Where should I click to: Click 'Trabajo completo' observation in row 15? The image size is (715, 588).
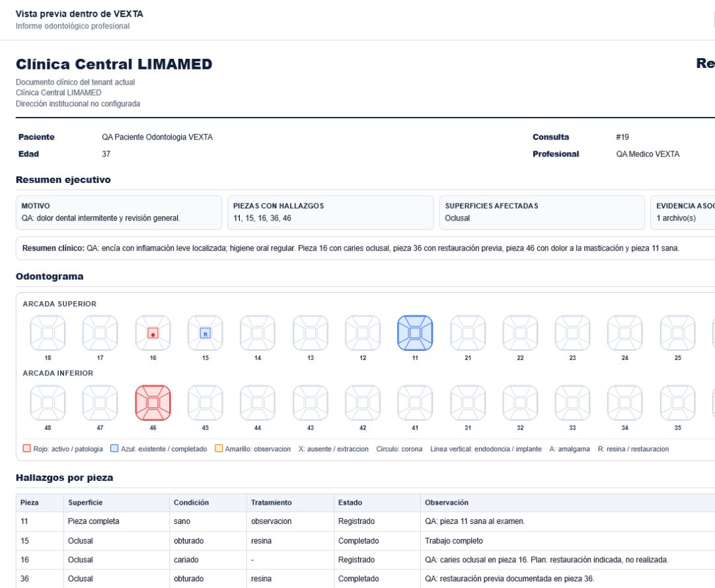[454, 540]
